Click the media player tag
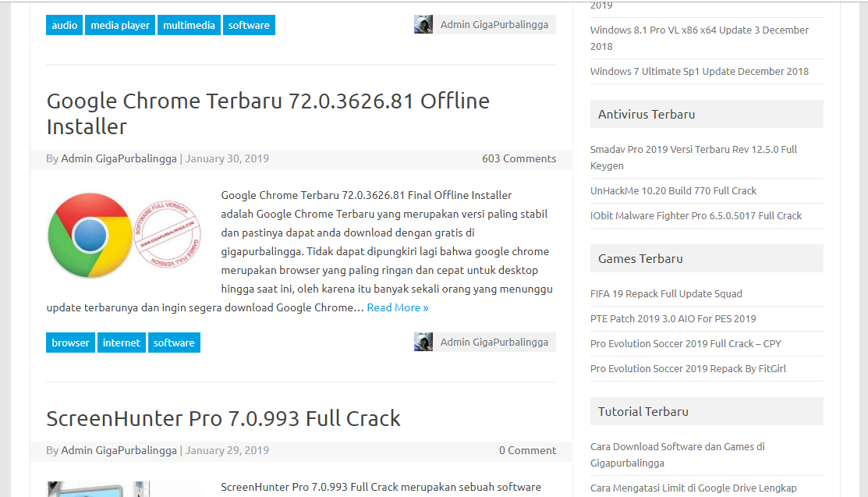Screen dimensions: 868x497 (120, 26)
